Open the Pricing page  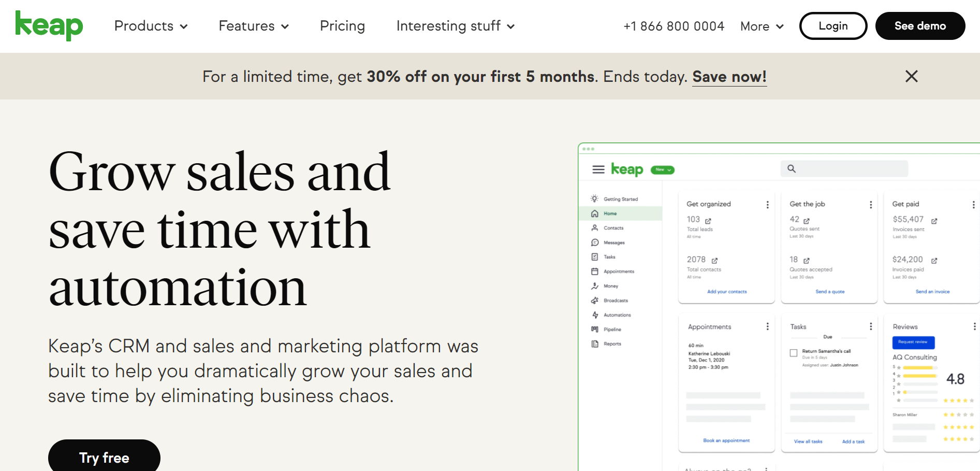point(342,26)
